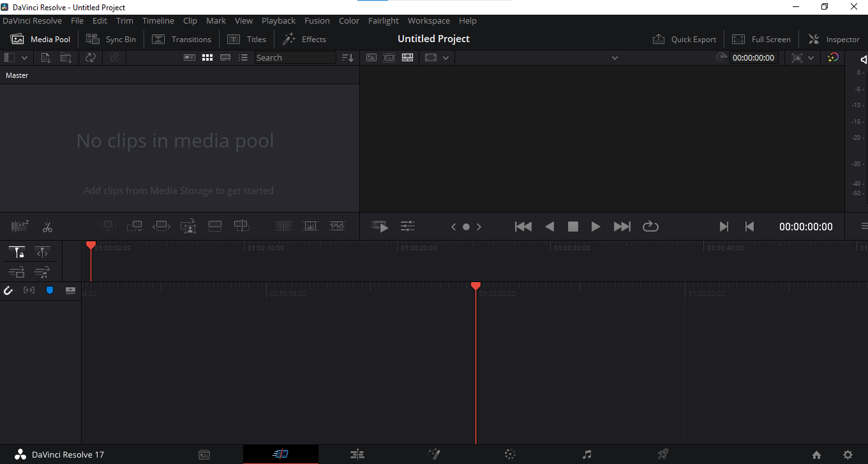This screenshot has height=464, width=868.
Task: Mute audio with the speaker icon
Action: (x=864, y=59)
